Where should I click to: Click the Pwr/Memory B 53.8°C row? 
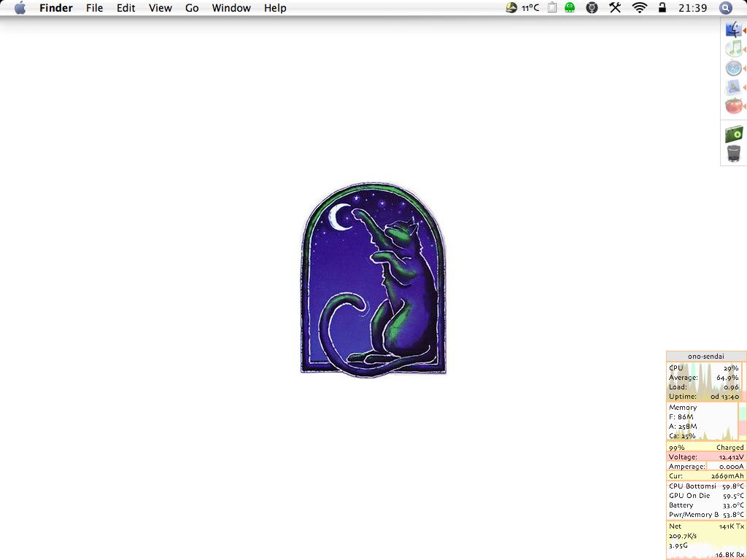[x=706, y=515]
